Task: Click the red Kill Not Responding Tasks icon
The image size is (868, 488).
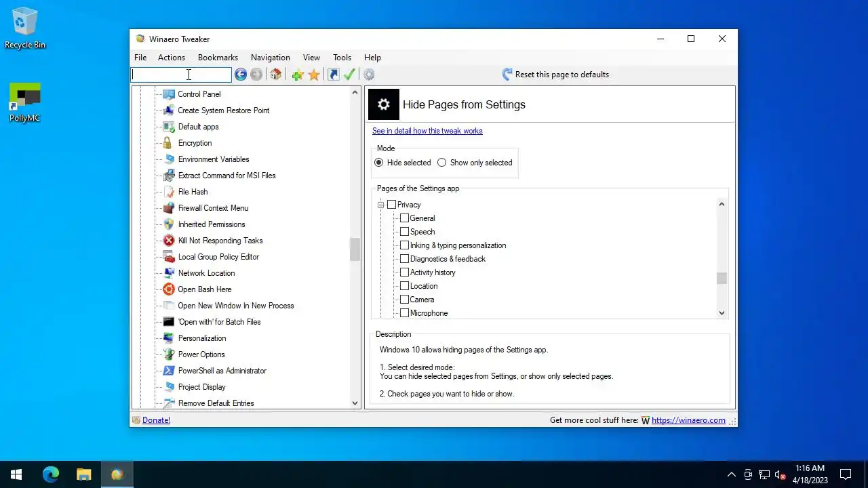Action: [x=169, y=241]
